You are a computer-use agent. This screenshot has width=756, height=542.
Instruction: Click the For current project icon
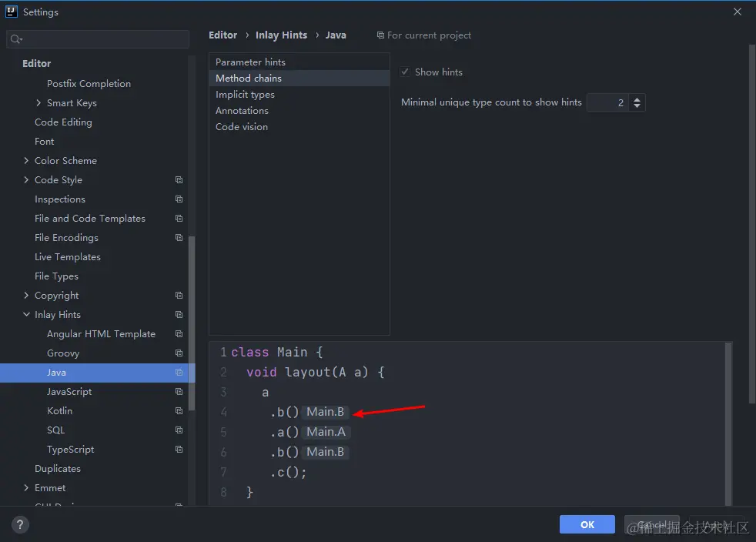380,35
